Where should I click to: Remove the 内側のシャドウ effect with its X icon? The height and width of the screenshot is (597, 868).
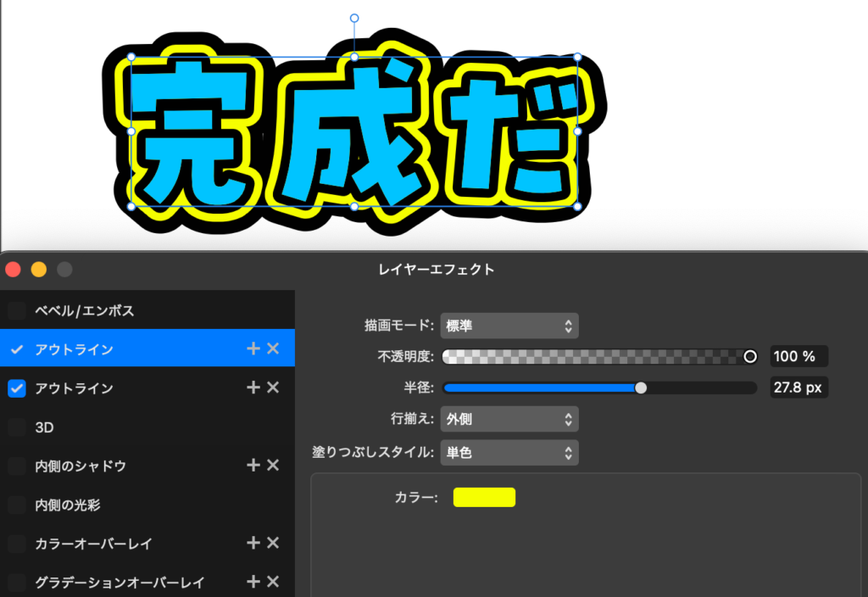273,465
